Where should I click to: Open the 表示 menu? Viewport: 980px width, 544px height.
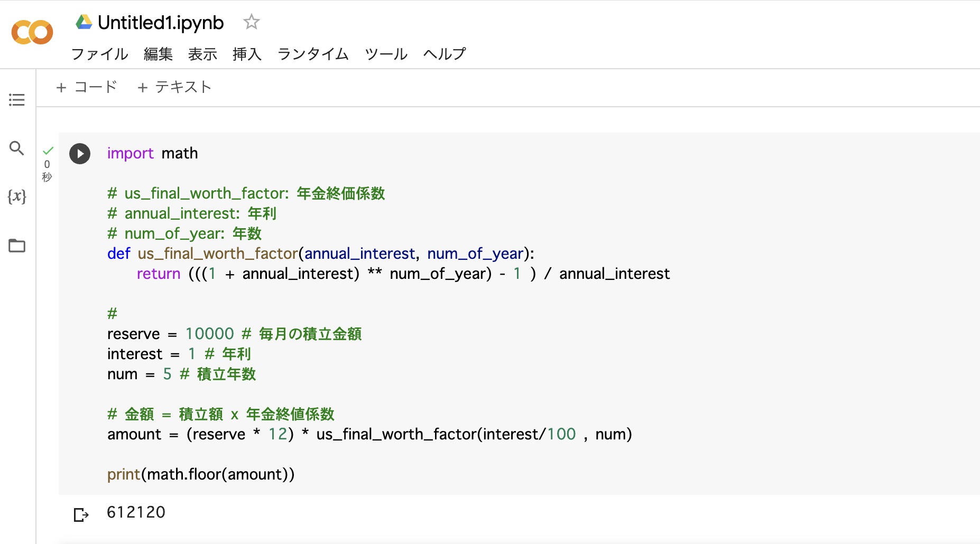202,54
